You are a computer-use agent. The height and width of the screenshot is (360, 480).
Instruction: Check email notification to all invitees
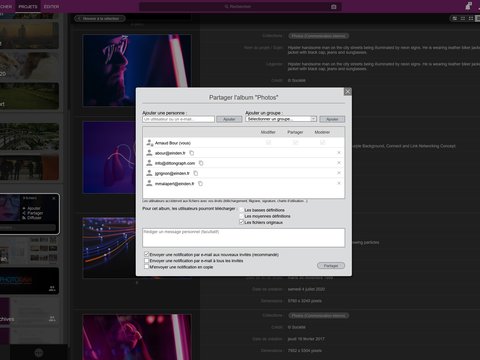146,261
